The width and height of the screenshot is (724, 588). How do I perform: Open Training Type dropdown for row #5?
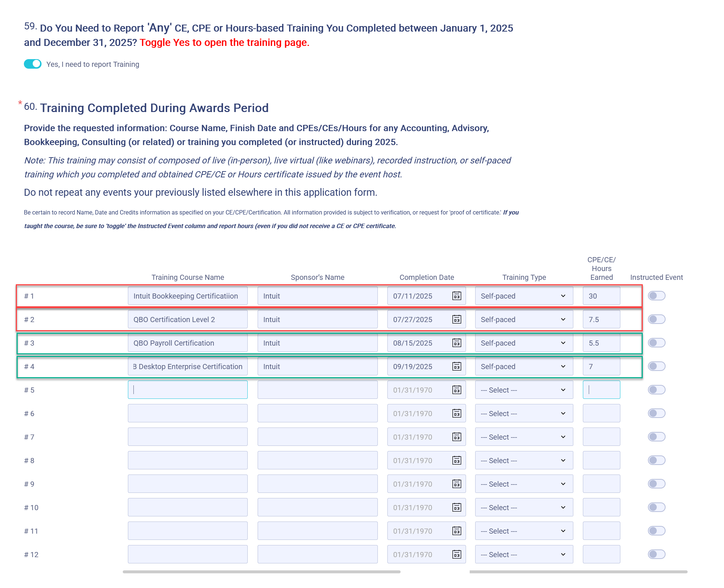point(524,390)
